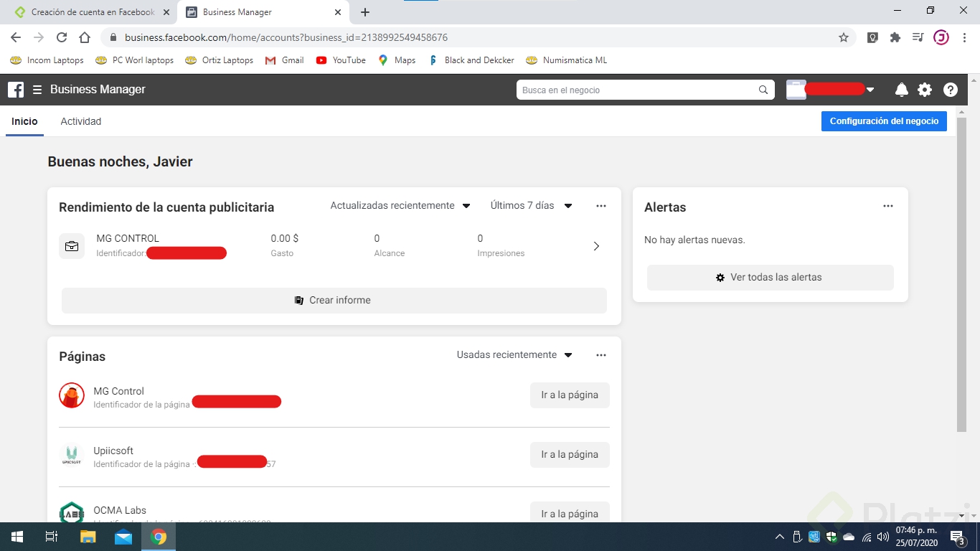This screenshot has width=980, height=551.
Task: Open the Maps bookmark
Action: pyautogui.click(x=397, y=60)
